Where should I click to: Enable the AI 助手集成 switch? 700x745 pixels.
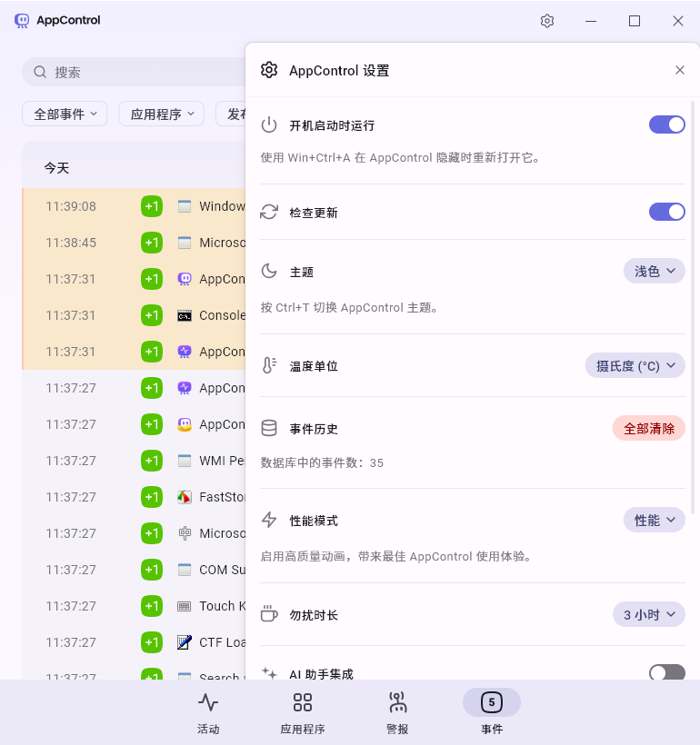click(666, 671)
